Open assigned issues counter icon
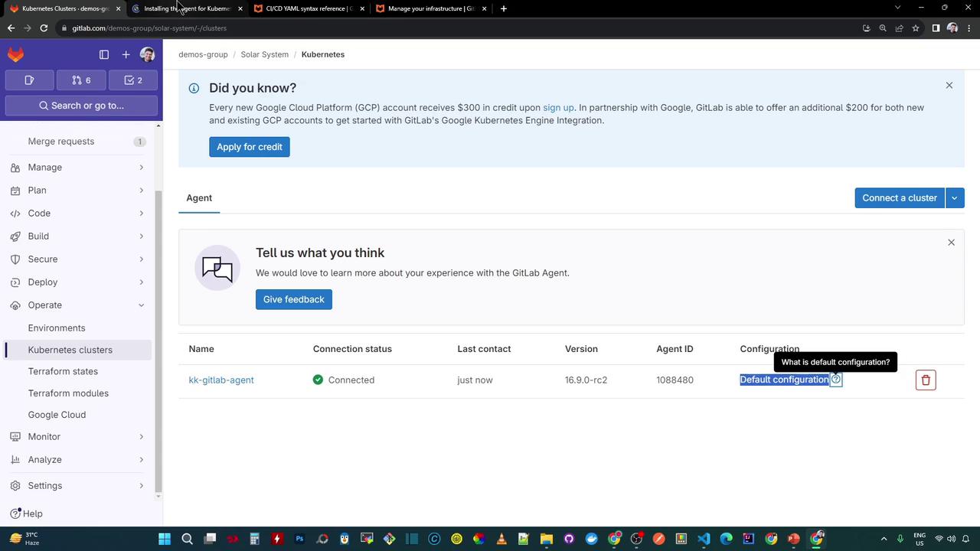The height and width of the screenshot is (551, 980). tap(29, 80)
